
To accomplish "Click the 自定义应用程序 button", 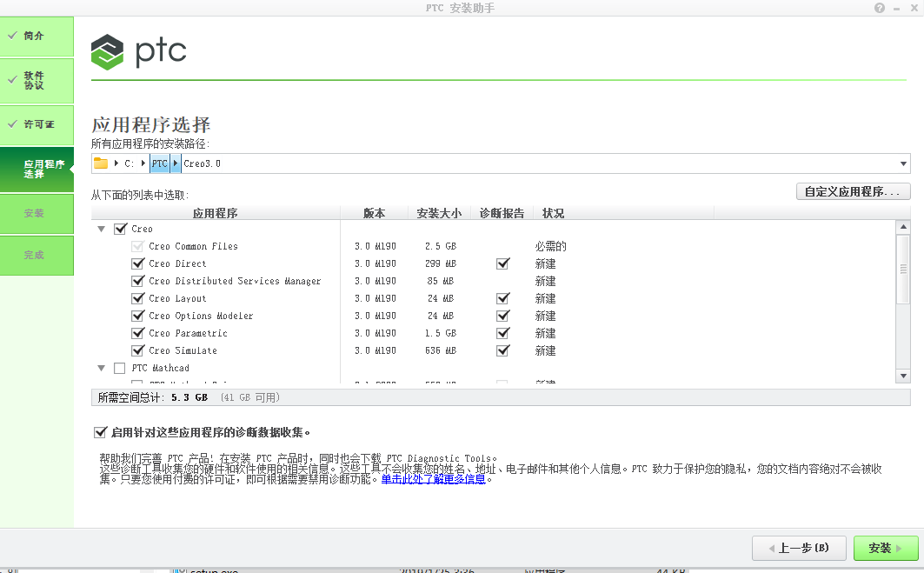I will (853, 191).
